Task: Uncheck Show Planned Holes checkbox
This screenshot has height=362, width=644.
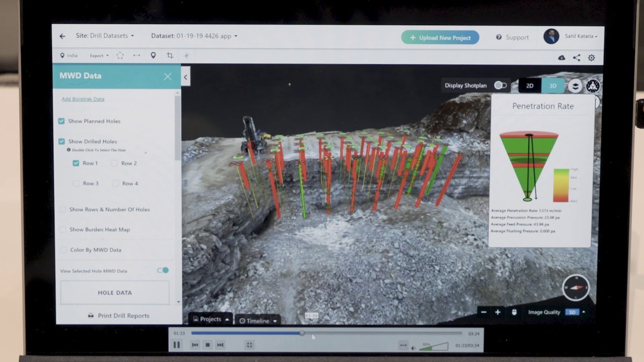Action: tap(61, 121)
